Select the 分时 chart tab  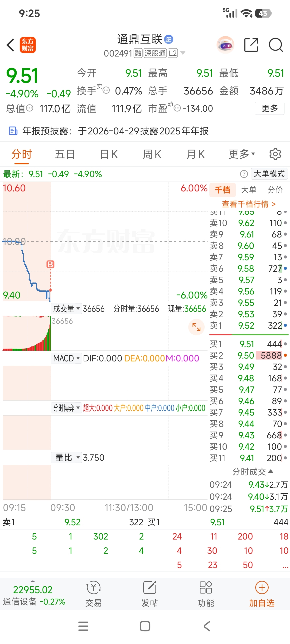click(22, 154)
